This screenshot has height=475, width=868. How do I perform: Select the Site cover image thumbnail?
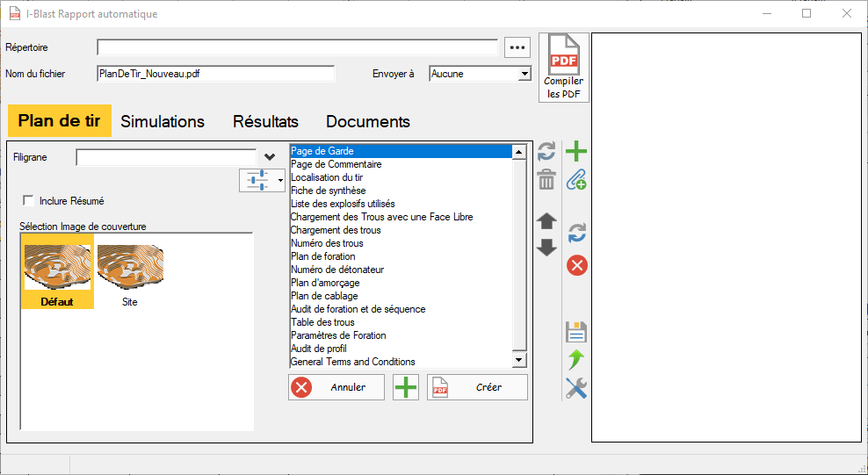(130, 272)
